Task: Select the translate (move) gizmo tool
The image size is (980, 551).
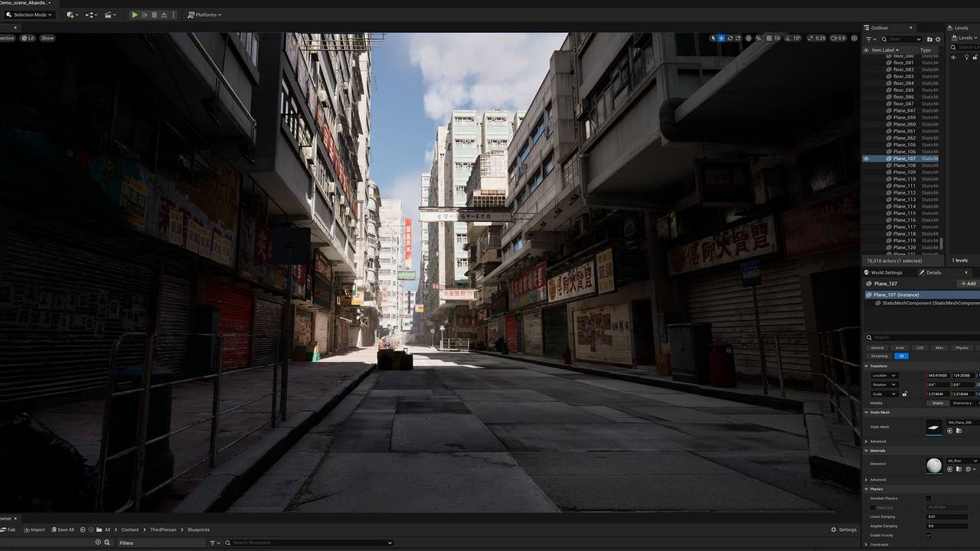Action: tap(720, 38)
